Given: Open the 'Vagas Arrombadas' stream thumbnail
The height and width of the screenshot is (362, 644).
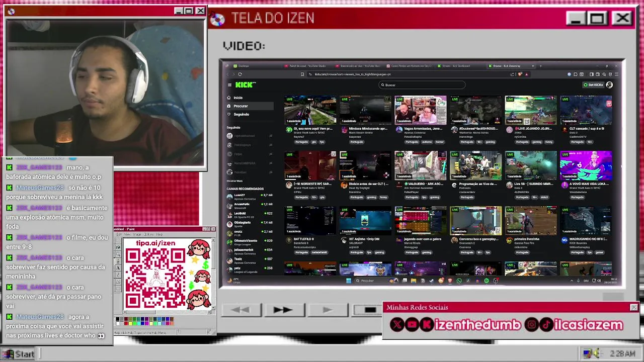Looking at the screenshot, I should (421, 110).
